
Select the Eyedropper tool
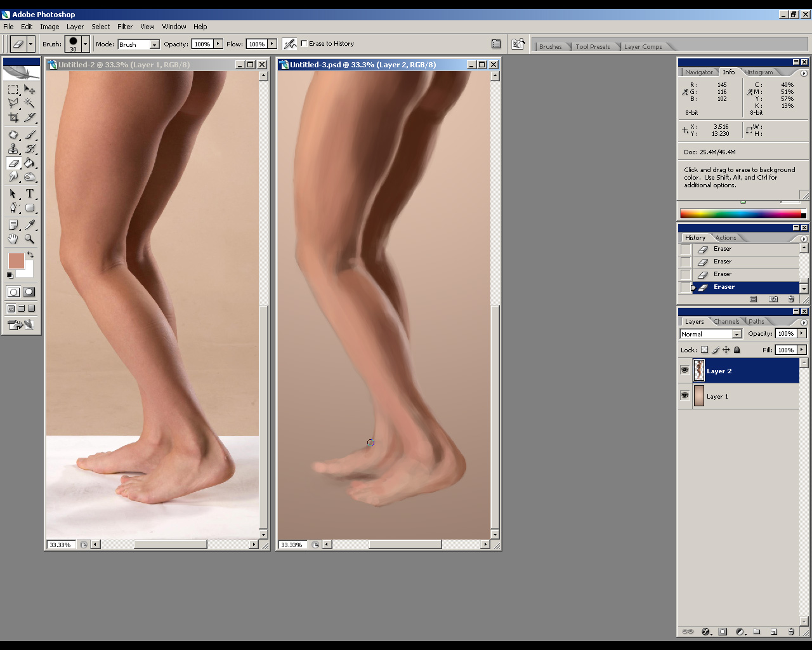[x=29, y=225]
